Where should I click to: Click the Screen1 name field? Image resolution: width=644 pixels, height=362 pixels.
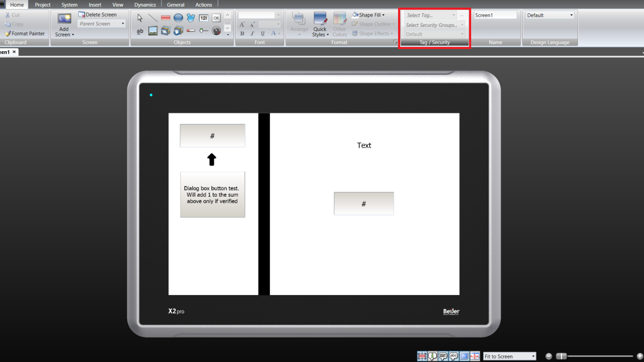(495, 15)
